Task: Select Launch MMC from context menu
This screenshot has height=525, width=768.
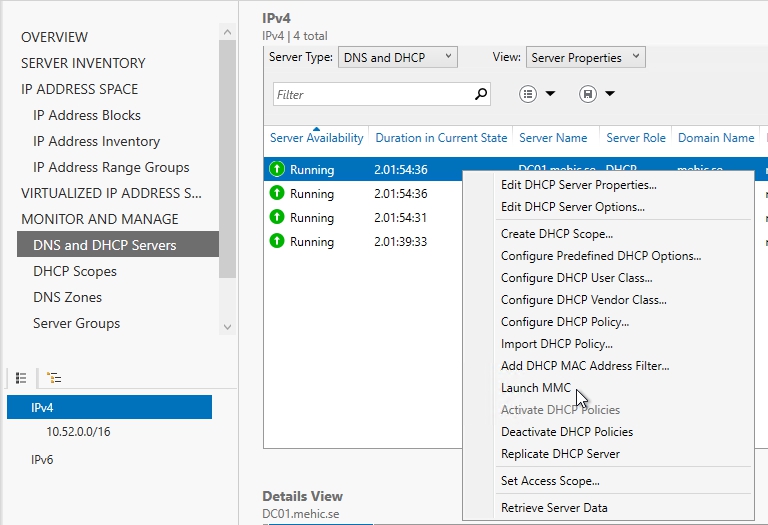Action: [536, 388]
